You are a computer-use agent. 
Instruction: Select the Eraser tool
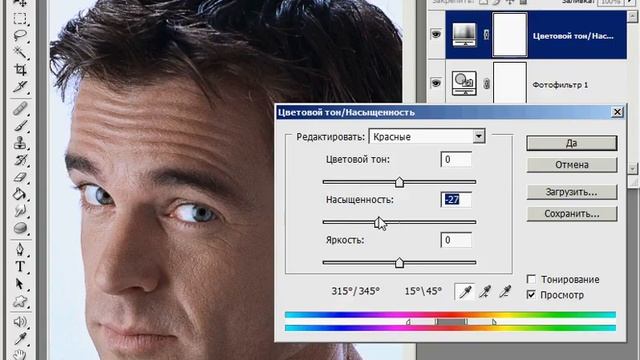[20, 177]
